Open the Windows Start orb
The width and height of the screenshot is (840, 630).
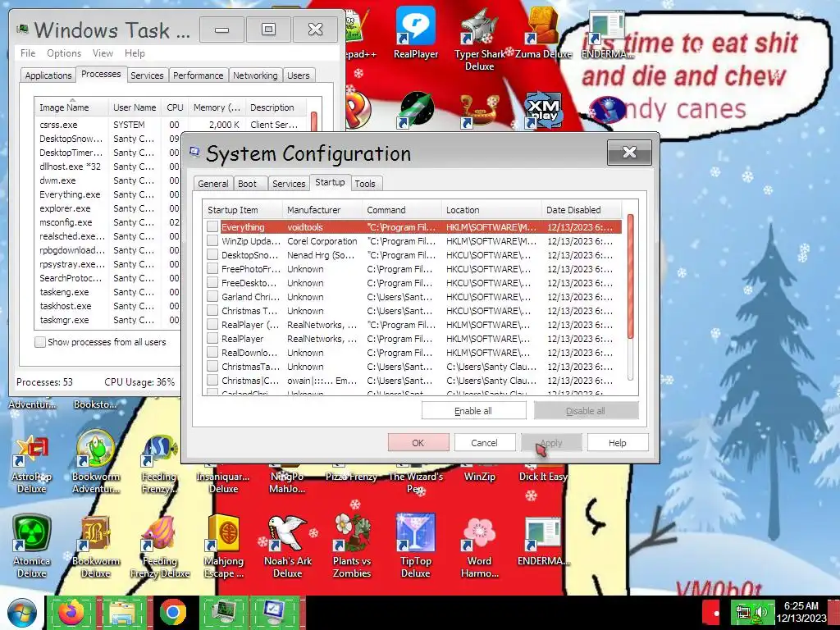click(x=21, y=613)
